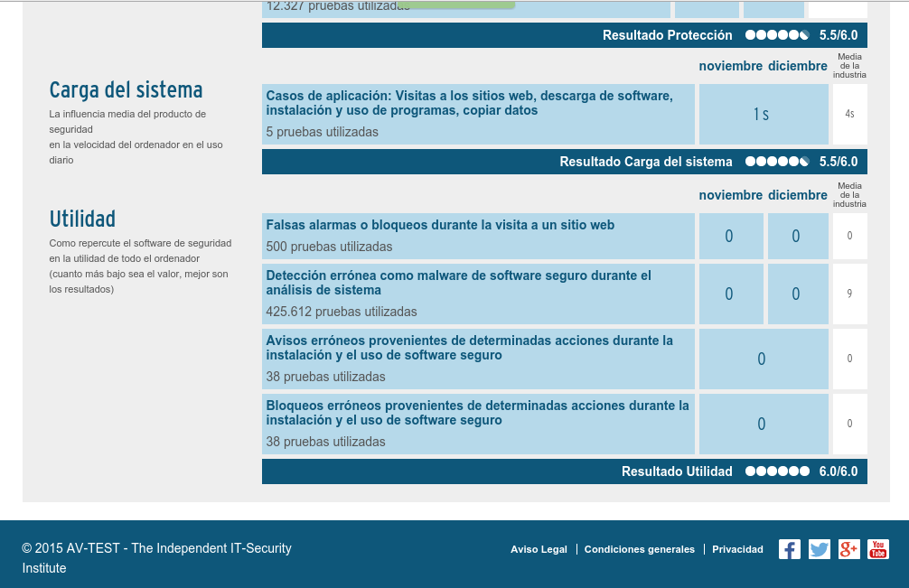Click the '© 2015 AV-TEST' copyright text
Screen dimensions: 909x588
[156, 558]
